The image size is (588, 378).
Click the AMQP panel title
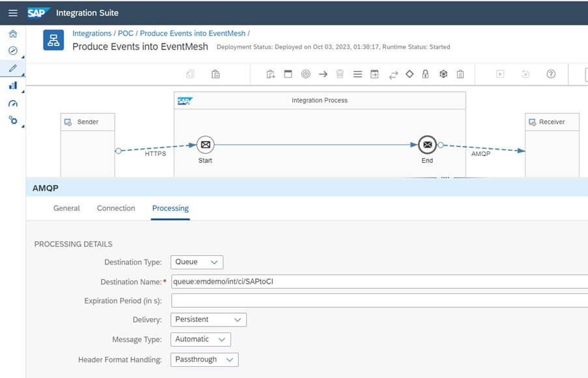pyautogui.click(x=46, y=188)
